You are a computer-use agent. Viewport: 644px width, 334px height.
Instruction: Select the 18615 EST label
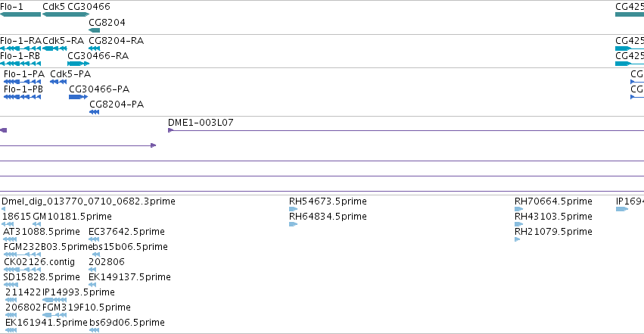17,217
